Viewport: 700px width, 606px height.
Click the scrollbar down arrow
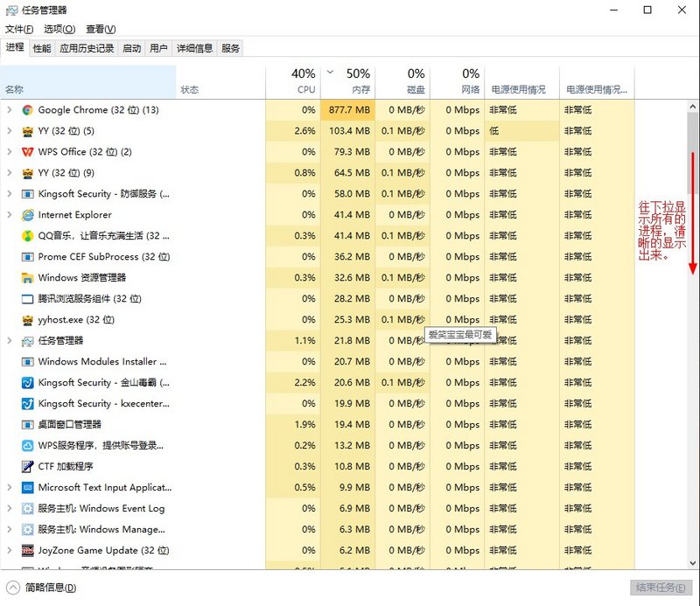pos(692,563)
